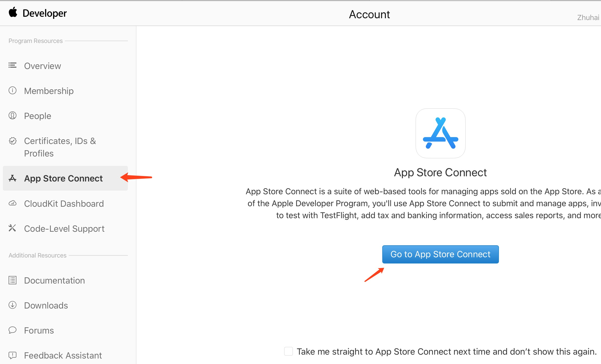Select App Store Connect in the sidebar

(63, 178)
